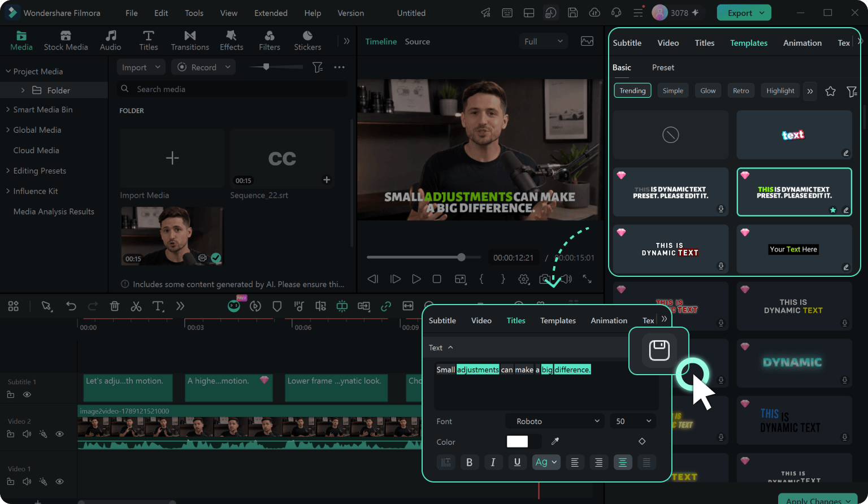This screenshot has width=868, height=504.
Task: Mute the Video 2 track
Action: [27, 434]
